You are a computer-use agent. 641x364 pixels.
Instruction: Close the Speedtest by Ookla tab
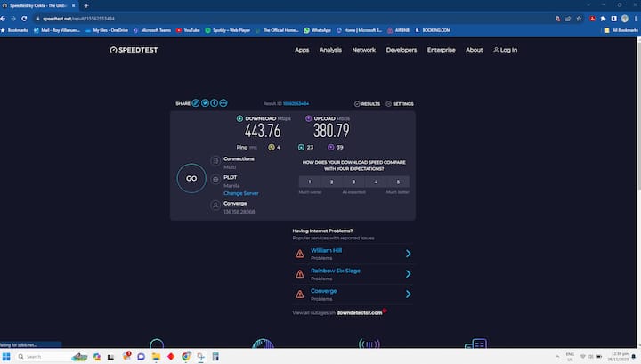click(x=74, y=5)
